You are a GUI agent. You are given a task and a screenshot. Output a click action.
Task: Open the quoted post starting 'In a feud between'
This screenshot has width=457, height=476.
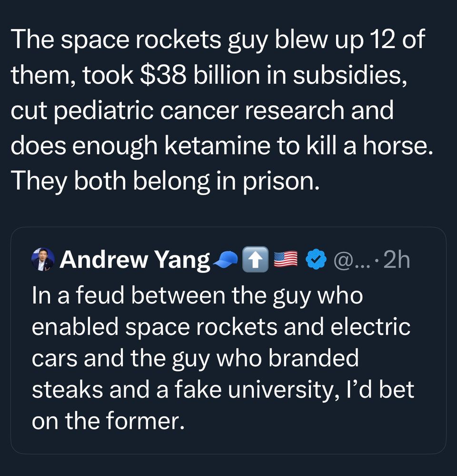[228, 340]
